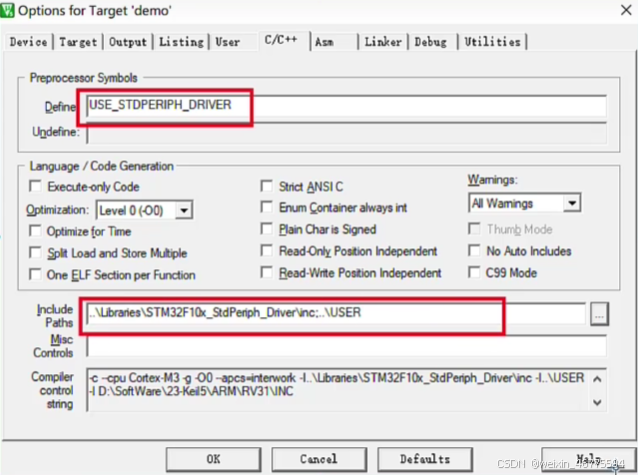The height and width of the screenshot is (475, 638).
Task: Click the Define preprocessor symbols field
Action: pos(346,105)
